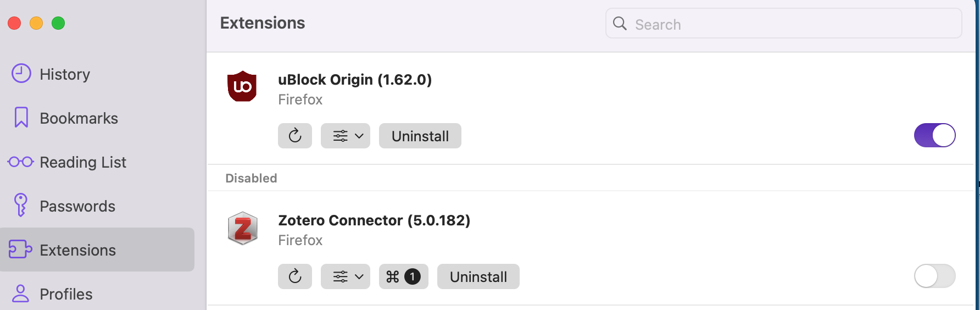980x310 pixels.
Task: Uninstall the Zotero Connector extension
Action: coord(478,276)
